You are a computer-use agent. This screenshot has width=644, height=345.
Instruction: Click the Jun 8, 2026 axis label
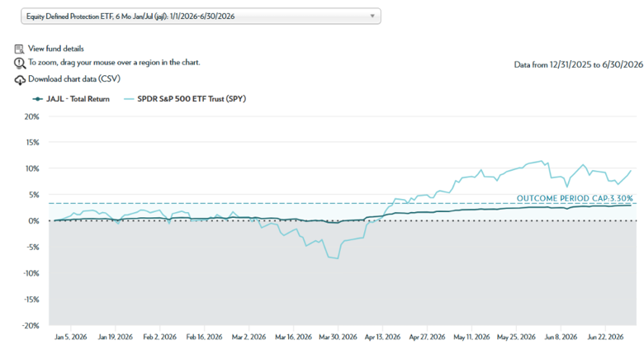(x=561, y=337)
